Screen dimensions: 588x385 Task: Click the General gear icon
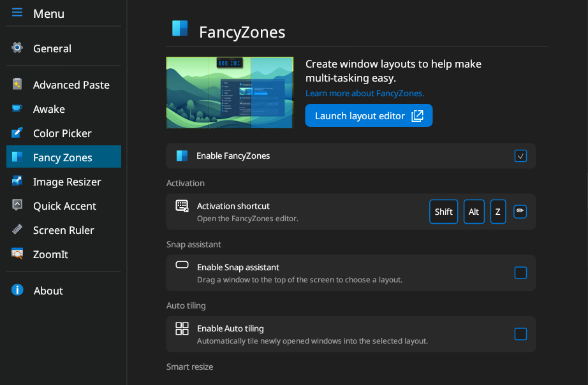(x=17, y=48)
